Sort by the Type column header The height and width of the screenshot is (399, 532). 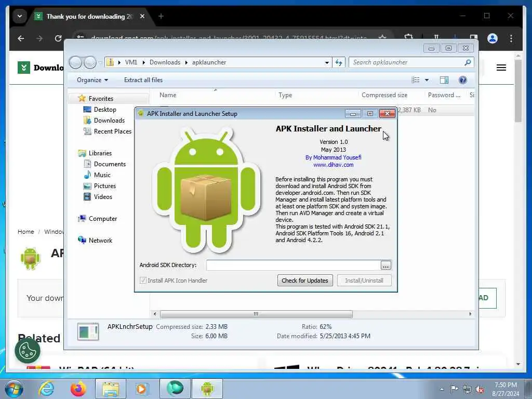coord(285,95)
